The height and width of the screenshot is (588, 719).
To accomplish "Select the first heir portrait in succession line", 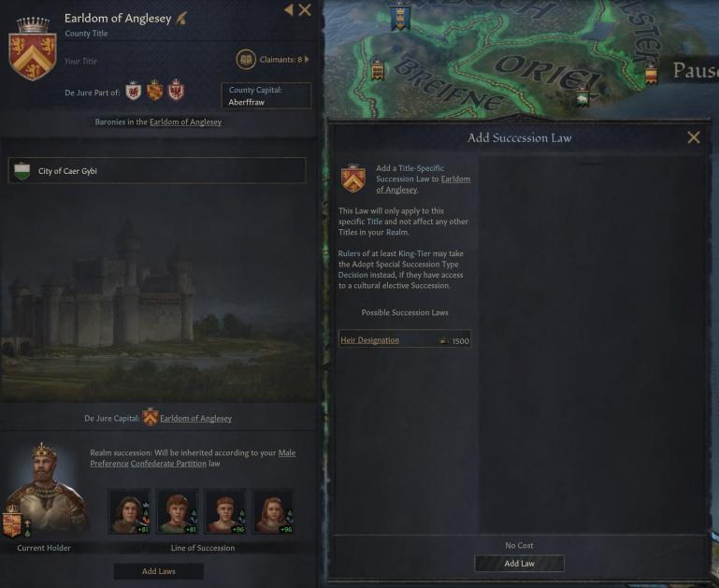I will [x=129, y=511].
